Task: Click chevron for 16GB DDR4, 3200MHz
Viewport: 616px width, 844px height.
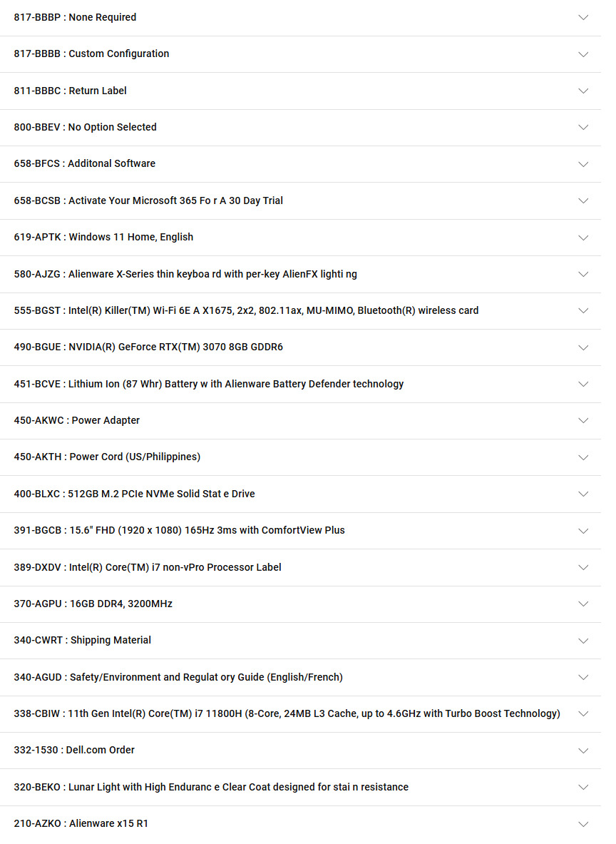Action: (583, 604)
